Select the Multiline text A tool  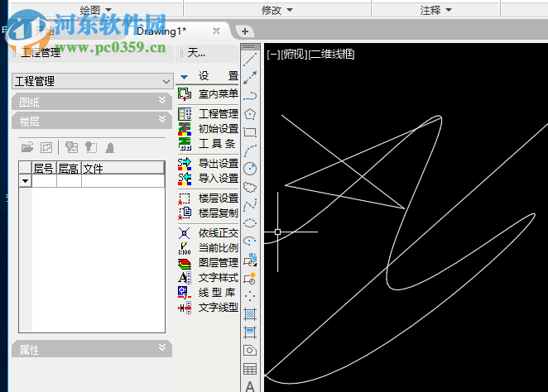click(250, 386)
